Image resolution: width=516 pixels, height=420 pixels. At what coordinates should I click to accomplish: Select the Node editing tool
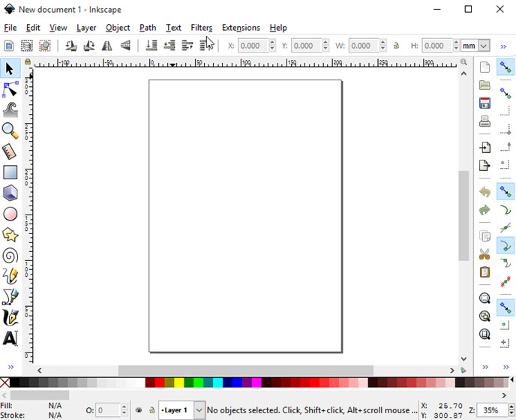click(10, 89)
